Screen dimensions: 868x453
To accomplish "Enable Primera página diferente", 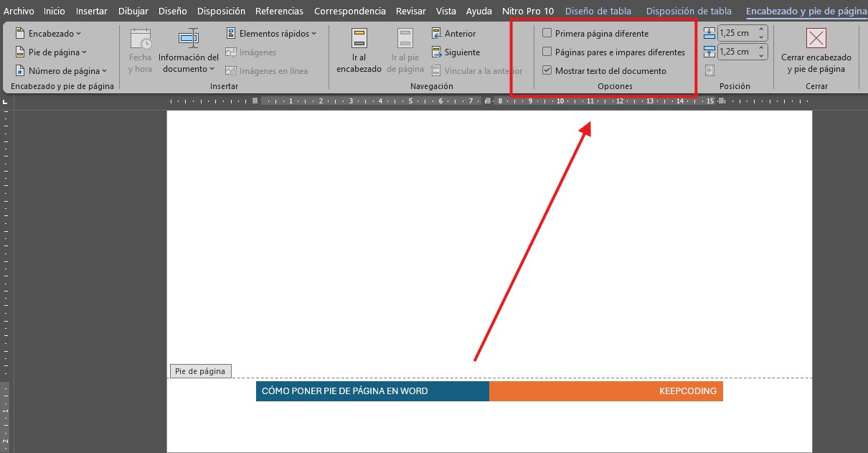I will click(x=595, y=33).
